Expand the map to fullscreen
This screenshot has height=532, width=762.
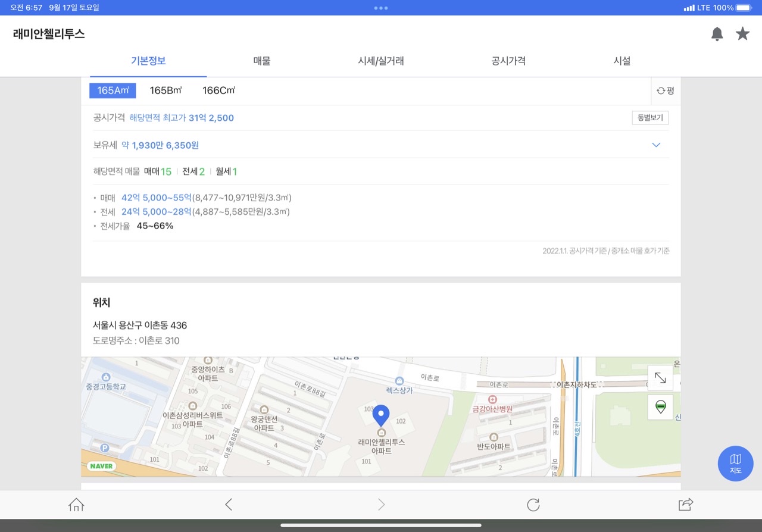point(660,378)
